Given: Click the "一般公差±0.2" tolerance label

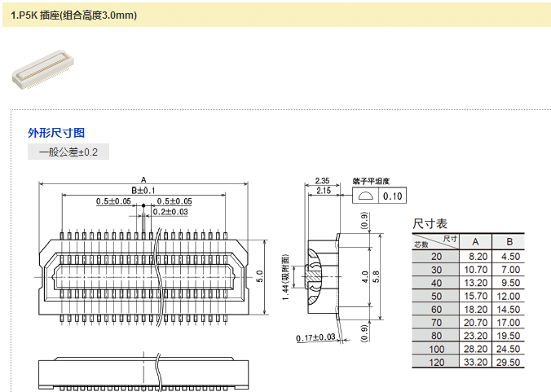Looking at the screenshot, I should pyautogui.click(x=68, y=152).
